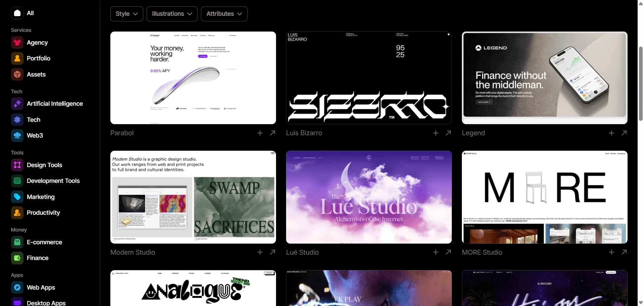
Task: Click the Modem Studio link
Action: pos(132,252)
